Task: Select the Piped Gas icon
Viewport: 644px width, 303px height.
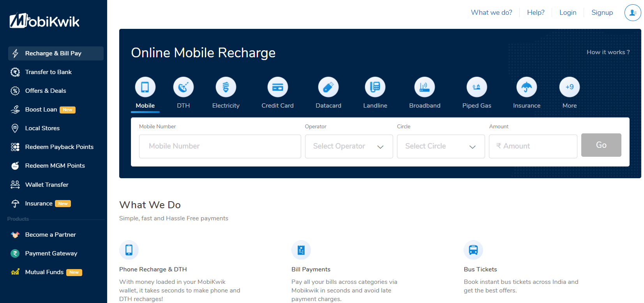Action: coord(477,87)
